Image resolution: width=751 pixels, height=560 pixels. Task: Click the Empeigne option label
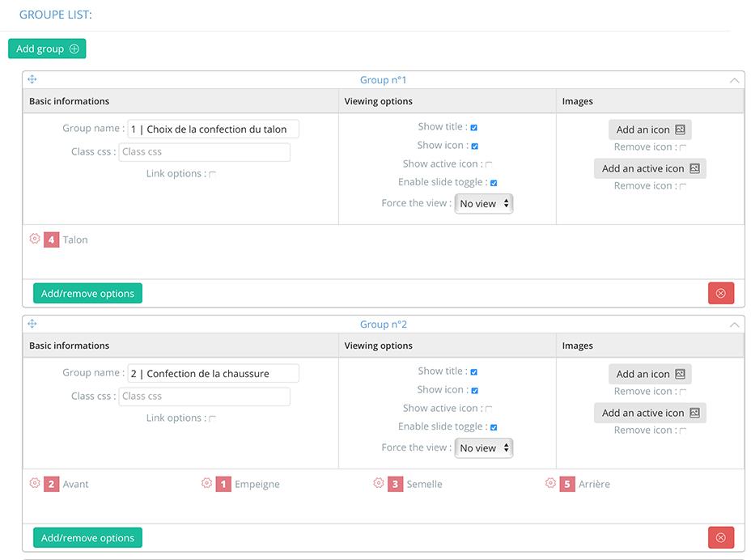(x=257, y=484)
